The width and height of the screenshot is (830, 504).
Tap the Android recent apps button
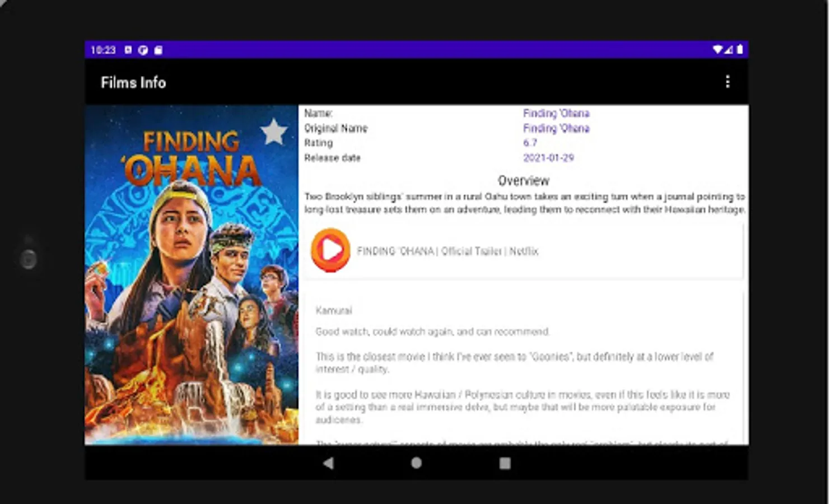click(x=505, y=463)
